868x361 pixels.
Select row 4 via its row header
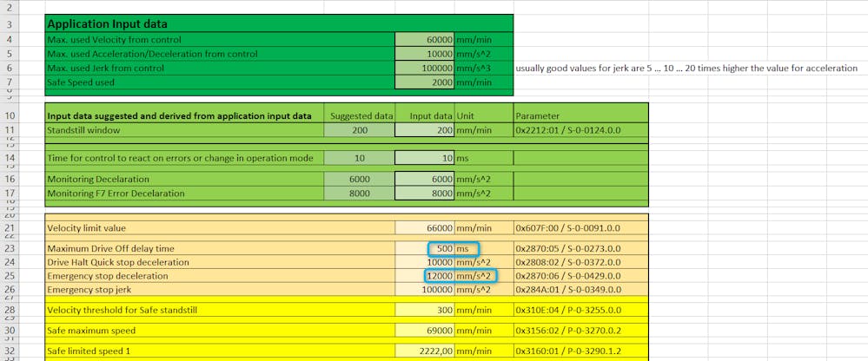[10, 40]
